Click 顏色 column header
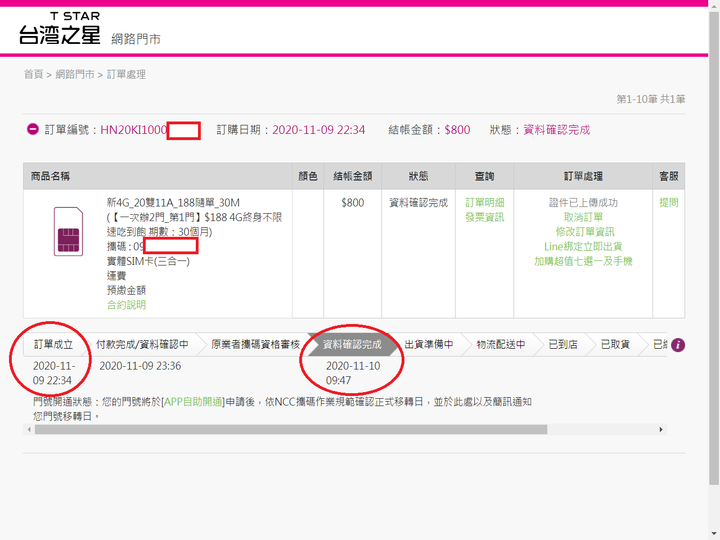The width and height of the screenshot is (720, 540). pos(308,176)
